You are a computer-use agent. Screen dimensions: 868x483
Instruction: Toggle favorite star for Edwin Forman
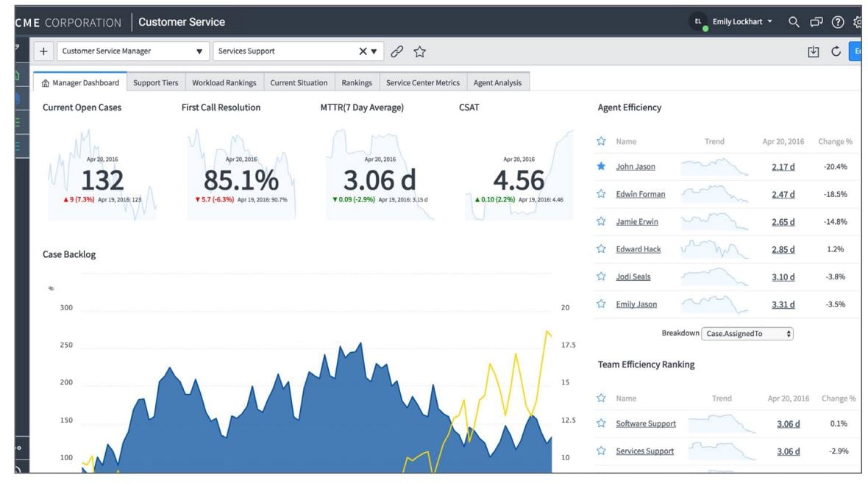coord(601,194)
